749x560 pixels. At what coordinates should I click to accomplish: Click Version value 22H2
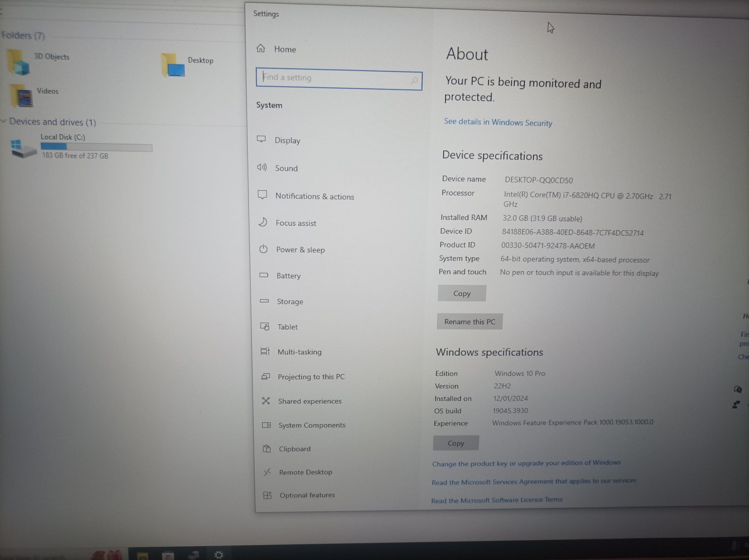coord(502,386)
